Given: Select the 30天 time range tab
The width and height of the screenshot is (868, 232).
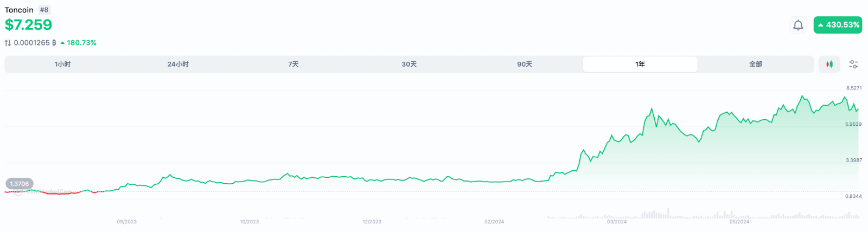Looking at the screenshot, I should (x=409, y=65).
